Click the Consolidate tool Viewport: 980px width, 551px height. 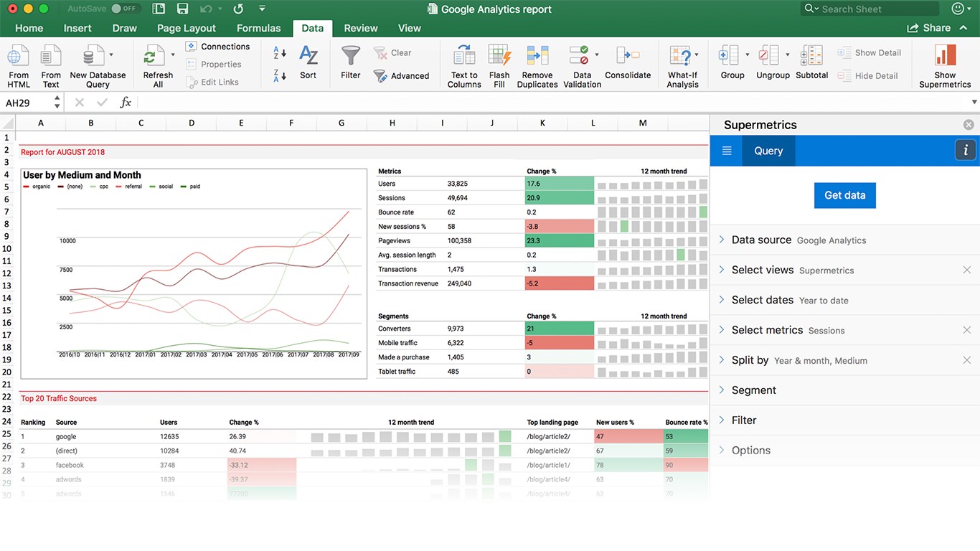pos(628,62)
